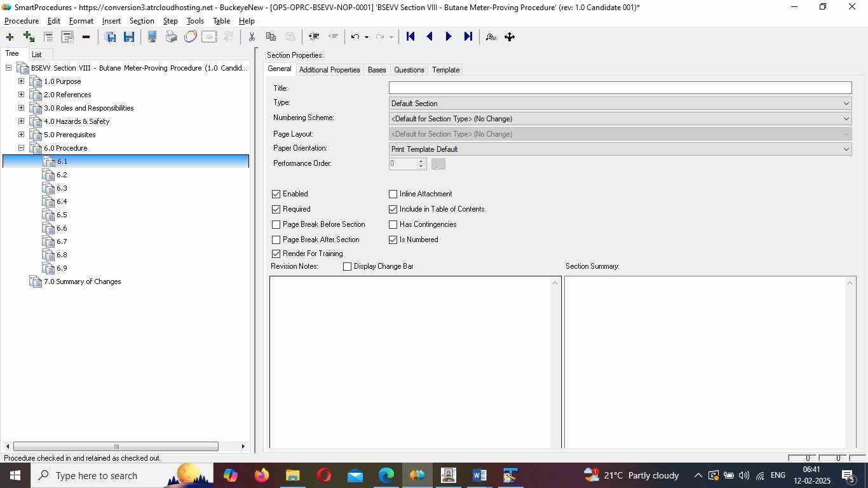Open the Numbering Scheme dropdown
Viewport: 868px width, 488px height.
[620, 119]
